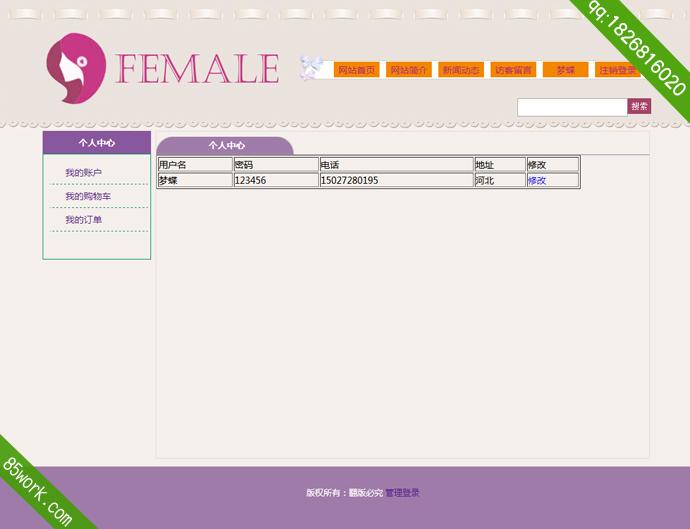
Task: Click the password cell 123456
Action: click(x=250, y=181)
